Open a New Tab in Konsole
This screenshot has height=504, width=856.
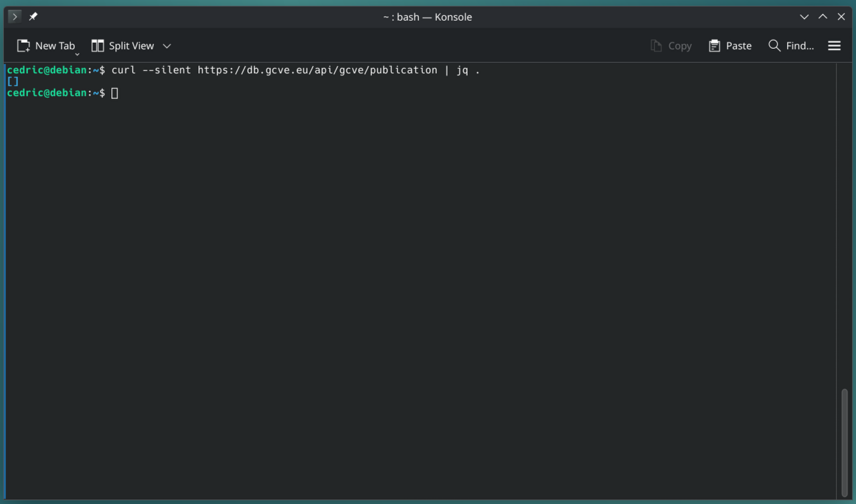[46, 46]
